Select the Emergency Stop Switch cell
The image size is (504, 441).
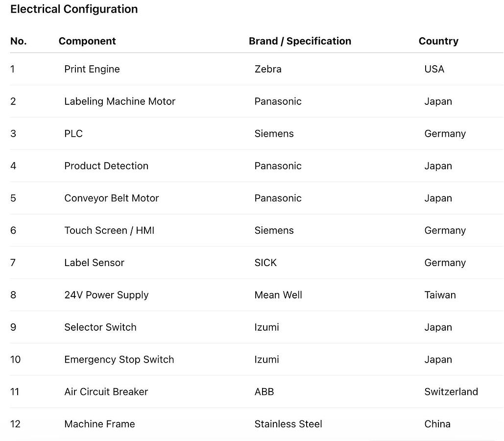pyautogui.click(x=119, y=359)
